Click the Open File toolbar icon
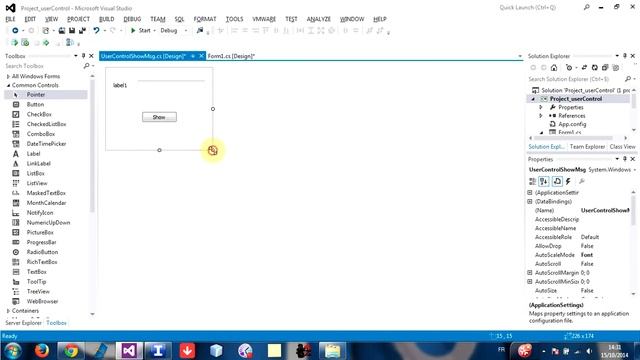This screenshot has width=640, height=360. pyautogui.click(x=62, y=31)
